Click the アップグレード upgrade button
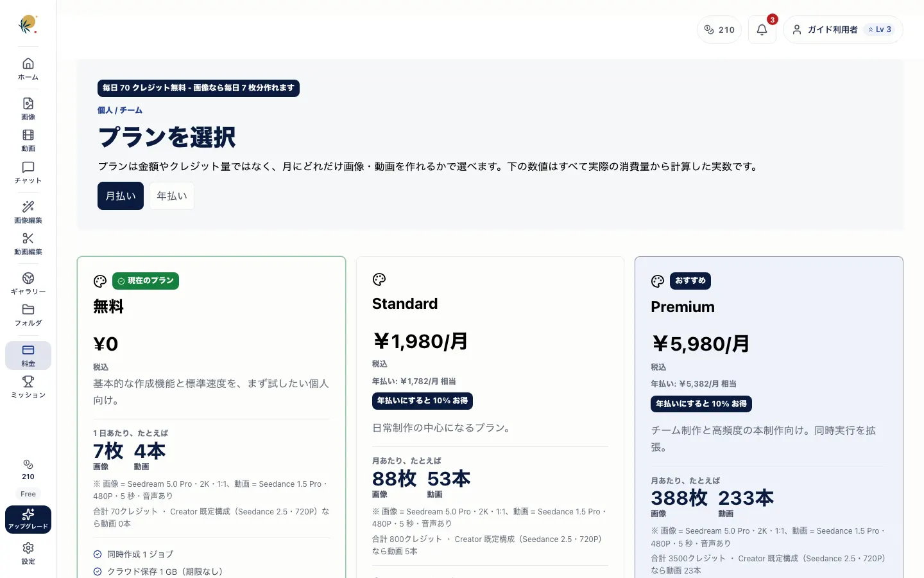Screen dimensions: 924x578 pos(28,520)
